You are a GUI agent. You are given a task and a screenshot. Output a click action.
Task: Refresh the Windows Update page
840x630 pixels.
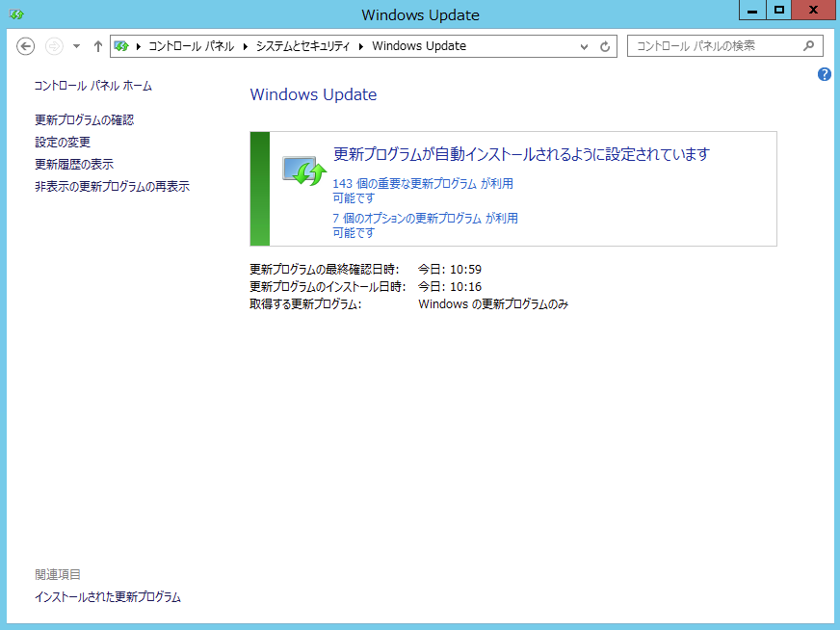pyautogui.click(x=605, y=46)
